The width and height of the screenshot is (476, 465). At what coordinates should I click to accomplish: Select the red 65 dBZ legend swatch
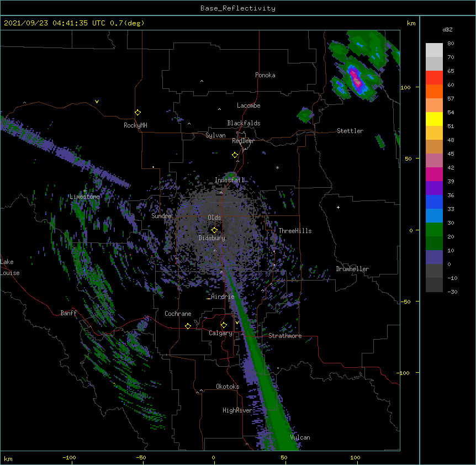(434, 78)
